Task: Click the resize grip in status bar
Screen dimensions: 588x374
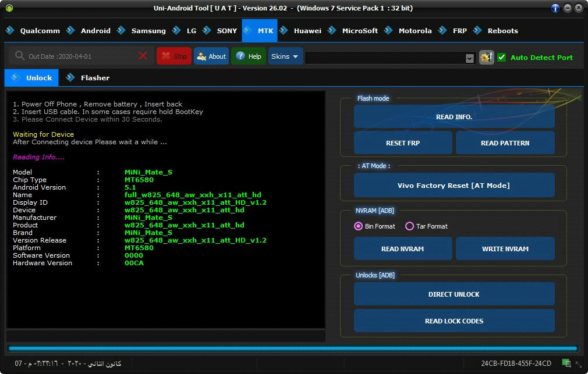Action: [x=579, y=364]
